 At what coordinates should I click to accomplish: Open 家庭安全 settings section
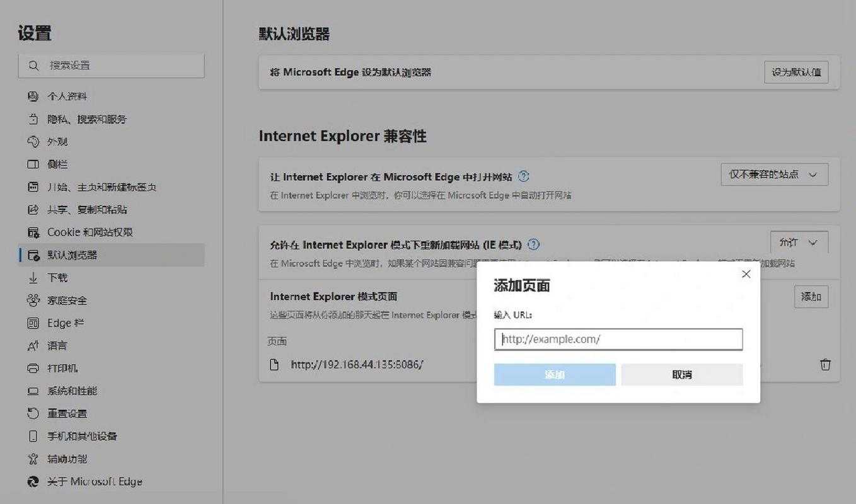(112, 301)
